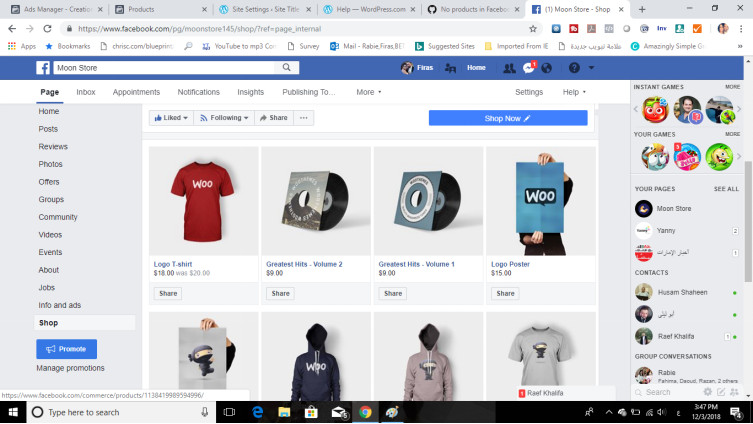Open notifications globe icon

547,68
